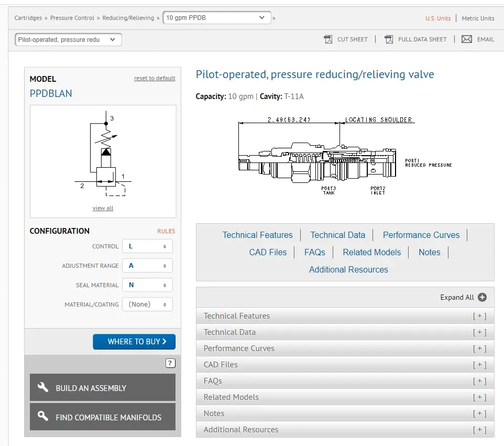Jump to CAD Files tab link
Image resolution: width=504 pixels, height=446 pixels.
pos(268,253)
